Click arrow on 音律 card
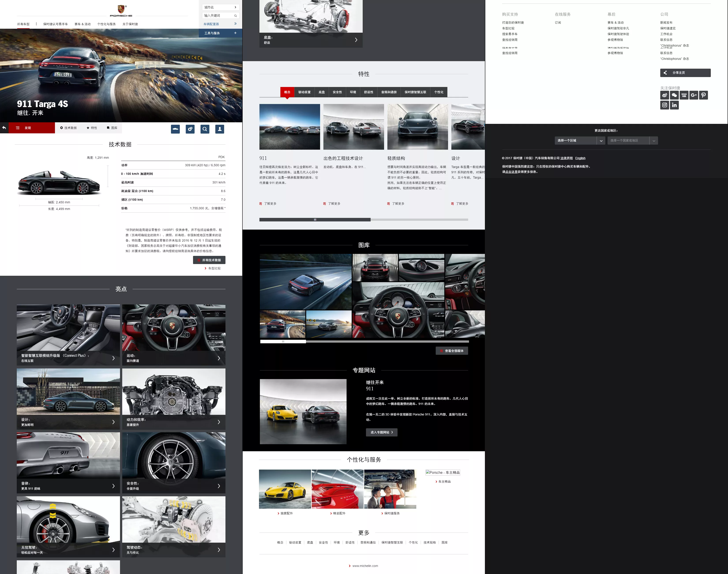This screenshot has width=728, height=574. click(113, 486)
